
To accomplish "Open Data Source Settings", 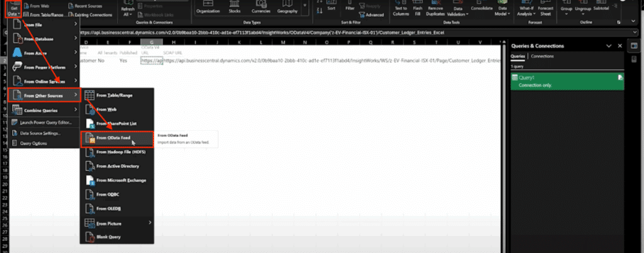I will click(41, 133).
